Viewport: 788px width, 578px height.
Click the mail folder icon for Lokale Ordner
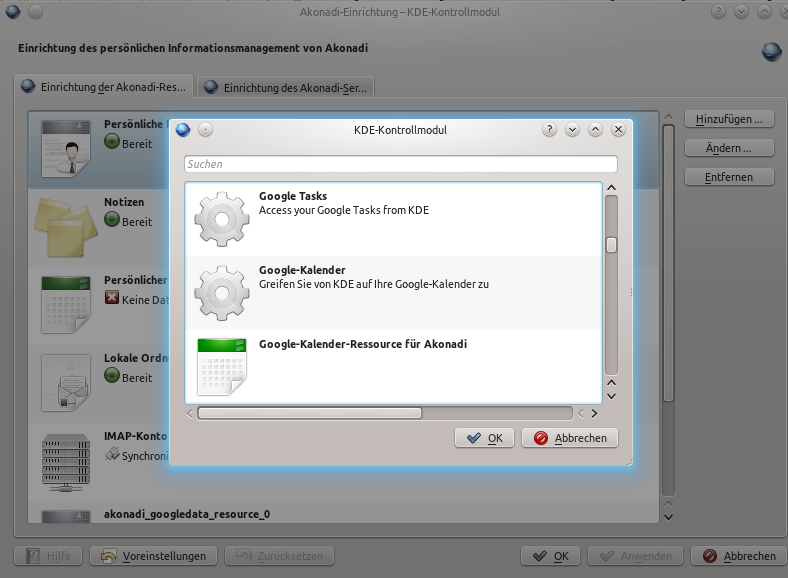(66, 382)
